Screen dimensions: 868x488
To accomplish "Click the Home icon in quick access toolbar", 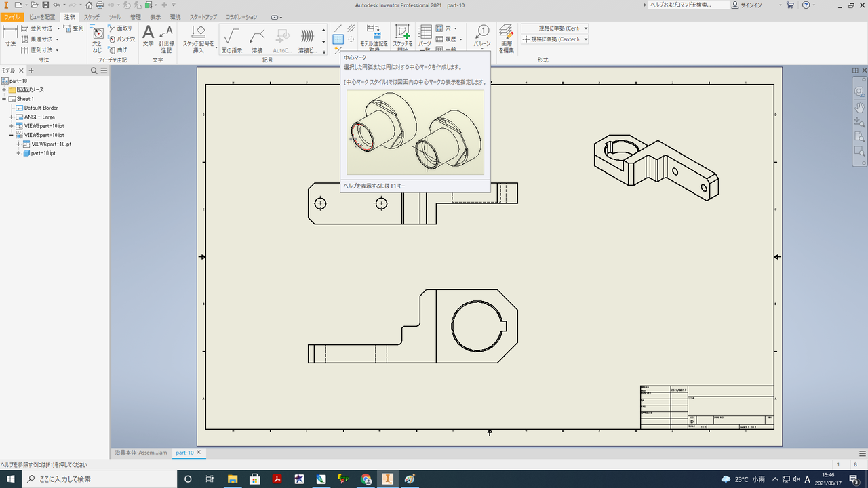I will [89, 5].
